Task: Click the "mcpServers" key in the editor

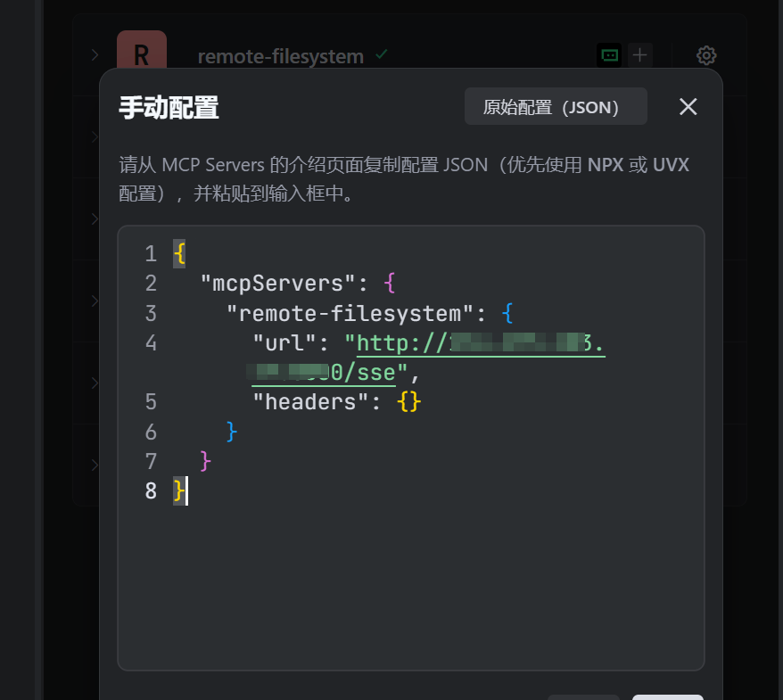Action: tap(277, 284)
